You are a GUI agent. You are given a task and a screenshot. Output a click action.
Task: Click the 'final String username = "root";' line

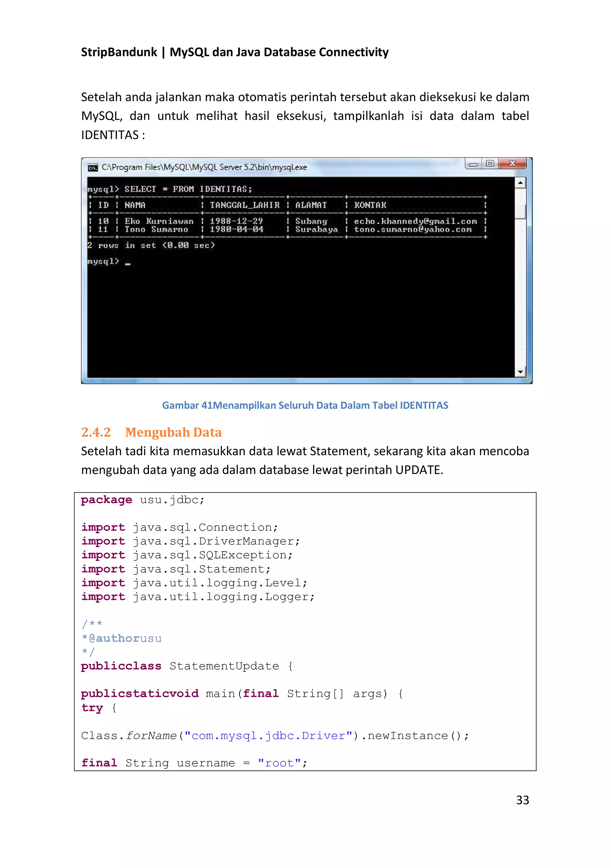pos(194,763)
